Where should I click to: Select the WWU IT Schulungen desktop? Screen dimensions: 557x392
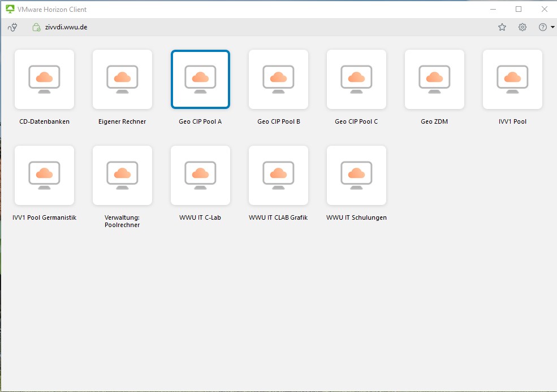[356, 175]
